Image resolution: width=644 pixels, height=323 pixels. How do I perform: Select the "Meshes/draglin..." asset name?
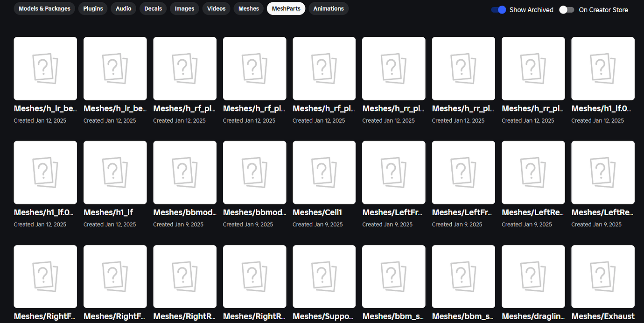[x=533, y=316]
